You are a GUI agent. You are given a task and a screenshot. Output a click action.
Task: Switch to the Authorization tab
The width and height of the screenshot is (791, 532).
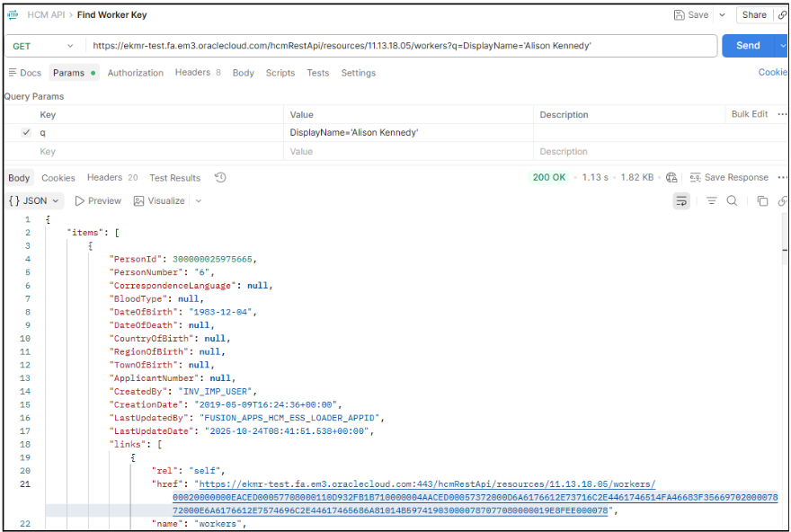click(x=135, y=73)
